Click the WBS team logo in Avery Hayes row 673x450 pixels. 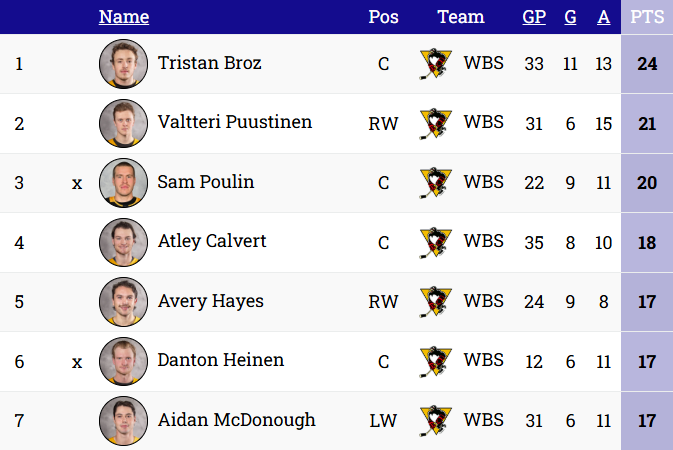435,301
